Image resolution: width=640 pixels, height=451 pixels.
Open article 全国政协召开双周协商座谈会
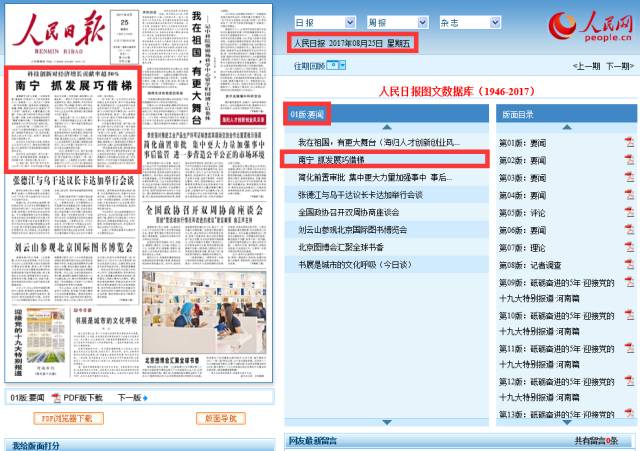pyautogui.click(x=349, y=213)
